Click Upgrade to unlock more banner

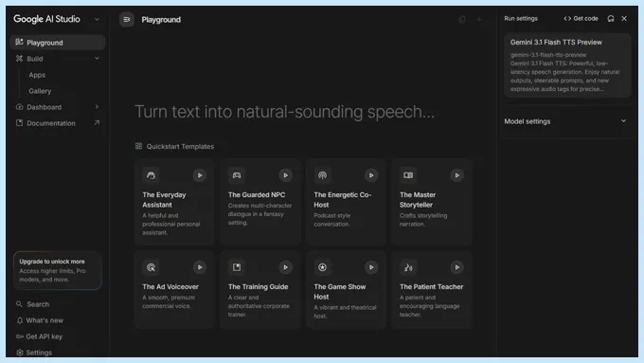click(58, 270)
